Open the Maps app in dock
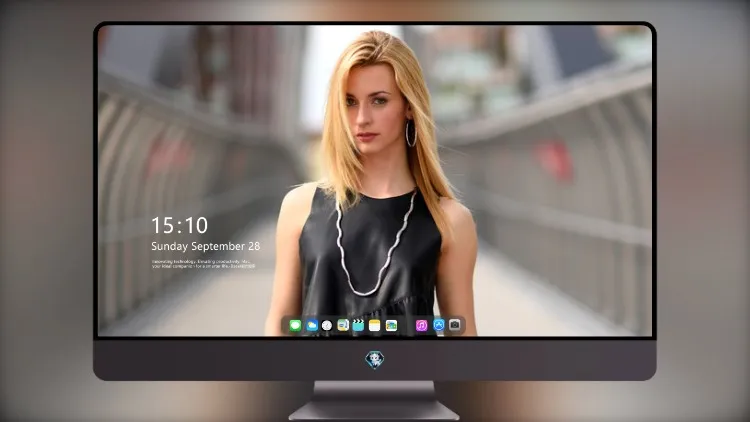Image resolution: width=750 pixels, height=422 pixels. click(x=343, y=325)
